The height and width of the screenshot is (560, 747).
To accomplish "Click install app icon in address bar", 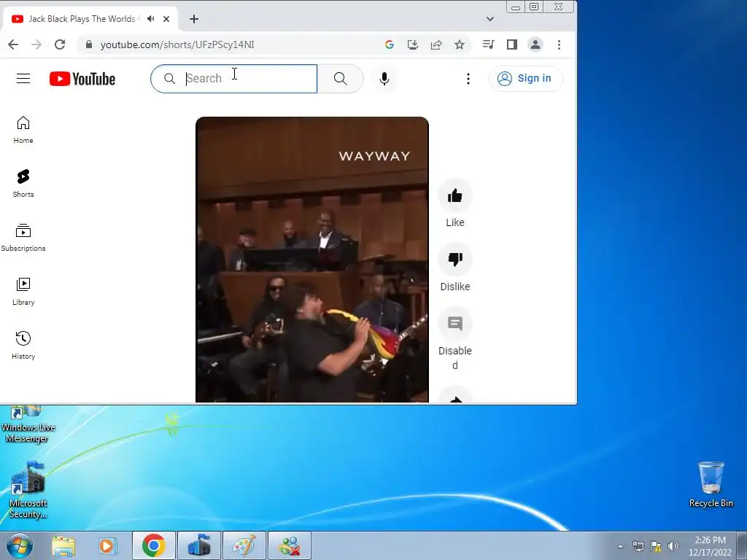I will [413, 44].
